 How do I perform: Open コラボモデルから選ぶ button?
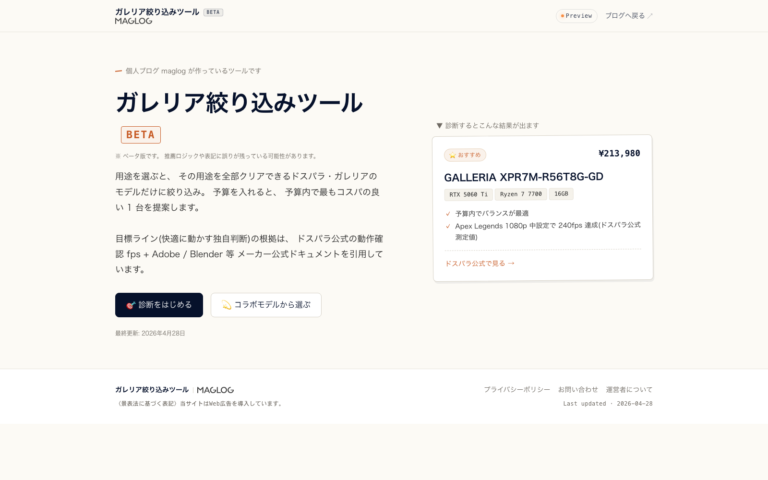click(266, 305)
